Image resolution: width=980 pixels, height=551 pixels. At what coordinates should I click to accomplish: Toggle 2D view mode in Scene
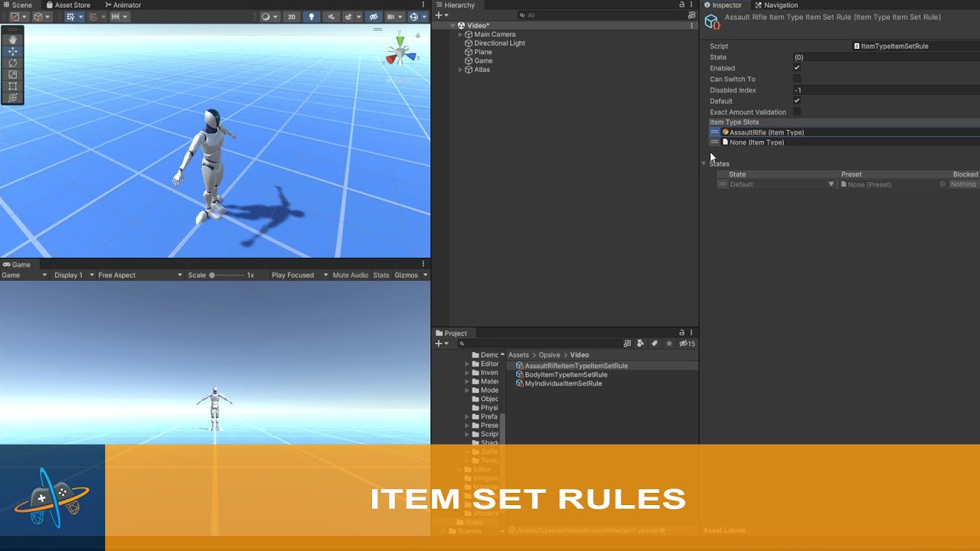point(291,17)
